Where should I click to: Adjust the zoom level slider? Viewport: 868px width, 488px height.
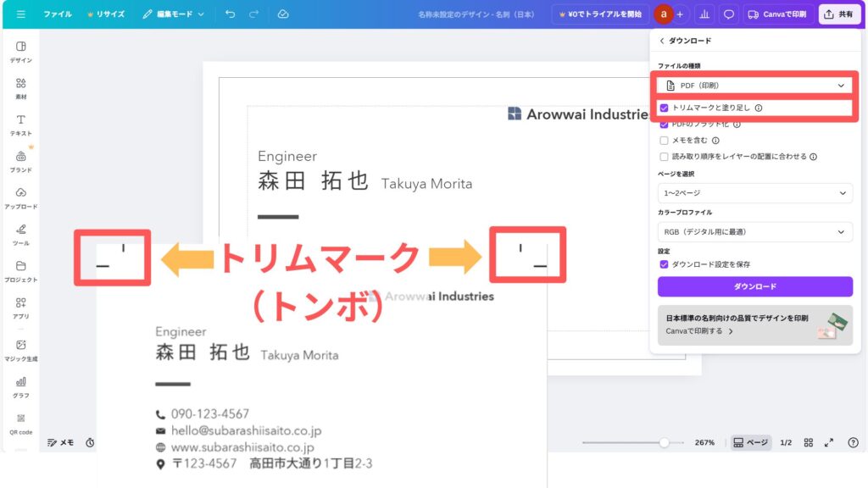click(665, 442)
